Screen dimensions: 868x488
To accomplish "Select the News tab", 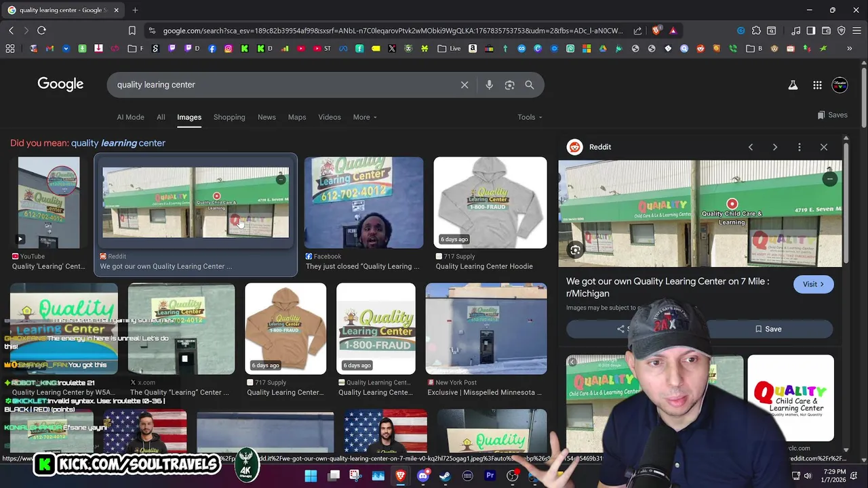I will tap(267, 117).
